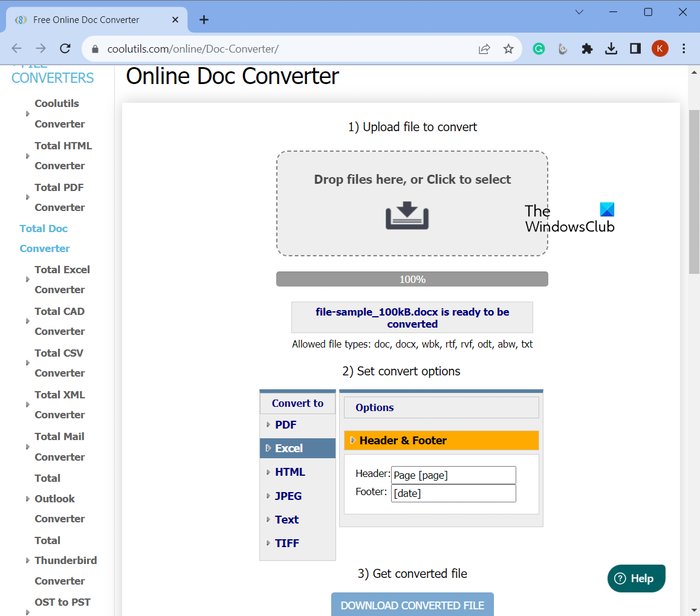Click the Footer input field
Screen dimensions: 700x616
[x=454, y=493]
